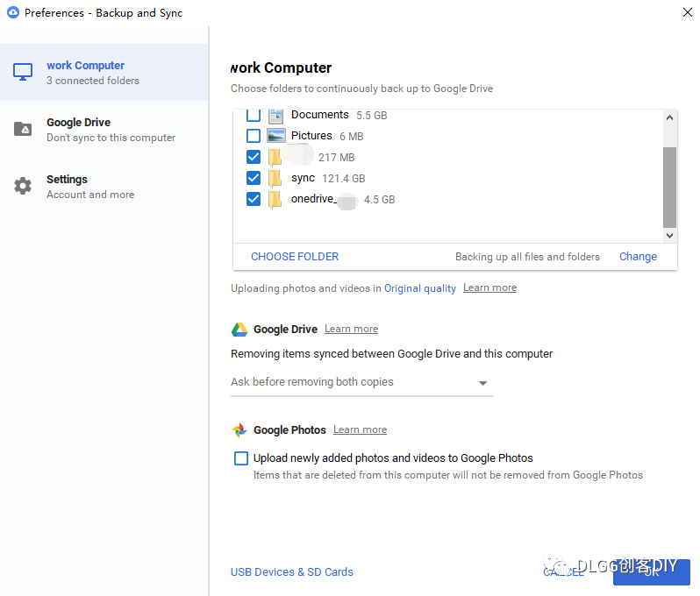Click CHOOSE FOLDER

coord(295,257)
